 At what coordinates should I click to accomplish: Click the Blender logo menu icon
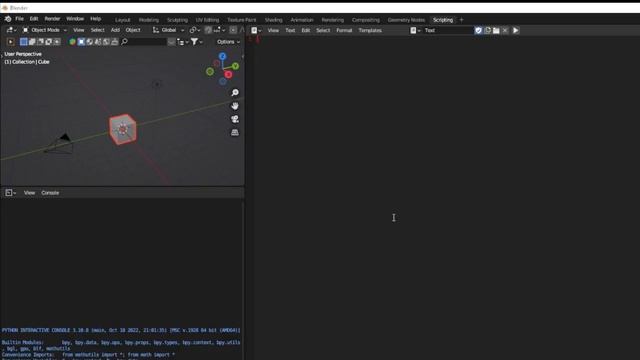point(8,19)
